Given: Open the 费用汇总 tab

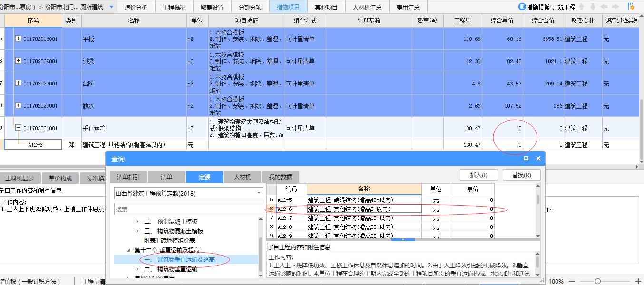Looking at the screenshot, I should click(x=408, y=7).
